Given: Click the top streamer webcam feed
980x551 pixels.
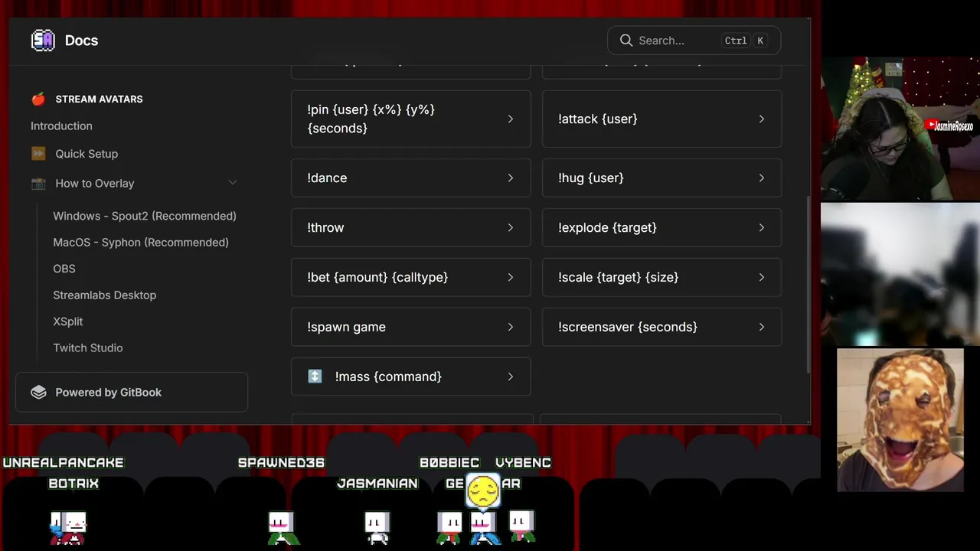Looking at the screenshot, I should click(900, 129).
